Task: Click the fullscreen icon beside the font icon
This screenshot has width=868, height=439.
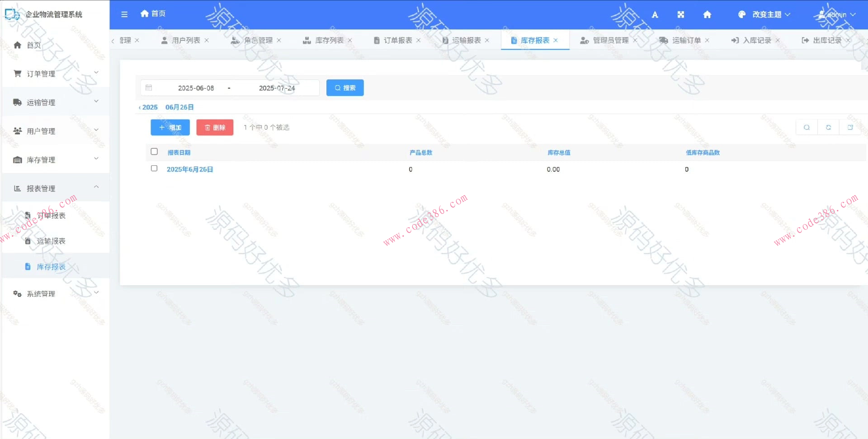Action: 680,14
